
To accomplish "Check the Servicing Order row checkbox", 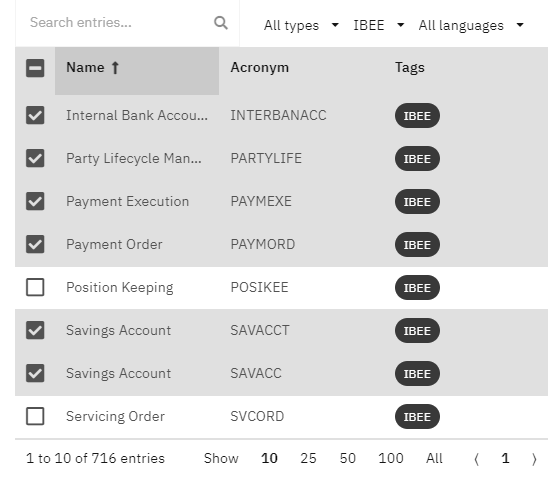I will click(35, 416).
